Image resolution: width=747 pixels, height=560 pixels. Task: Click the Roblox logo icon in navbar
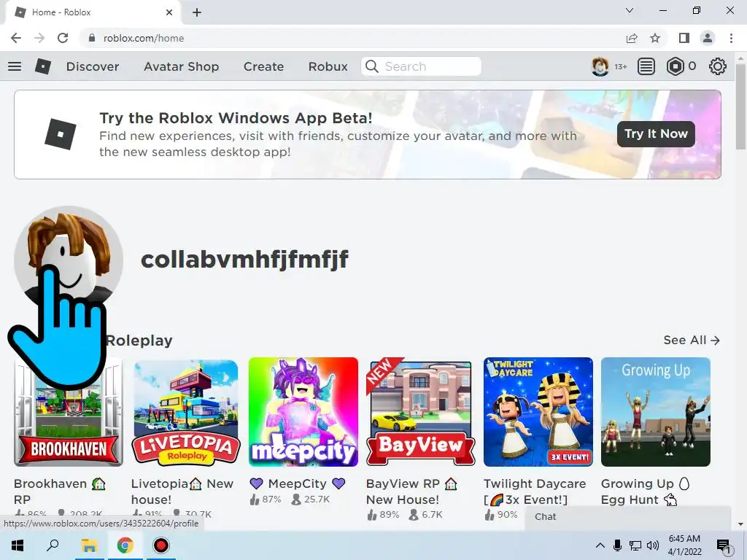(43, 66)
